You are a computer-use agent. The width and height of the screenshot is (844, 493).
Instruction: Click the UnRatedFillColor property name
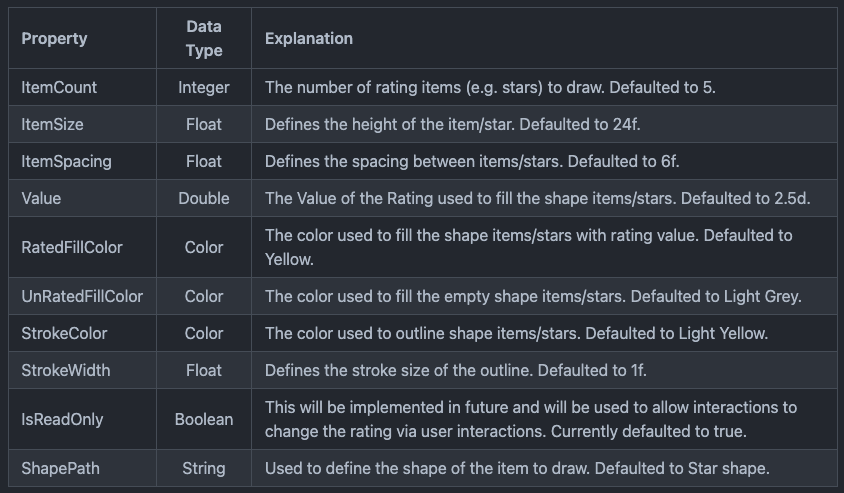[82, 296]
